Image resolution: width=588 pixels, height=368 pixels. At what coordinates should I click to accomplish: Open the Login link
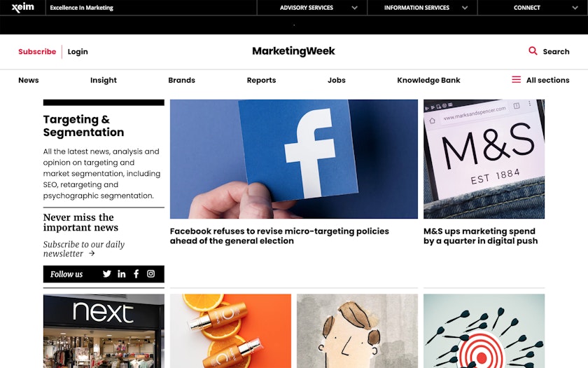point(78,51)
